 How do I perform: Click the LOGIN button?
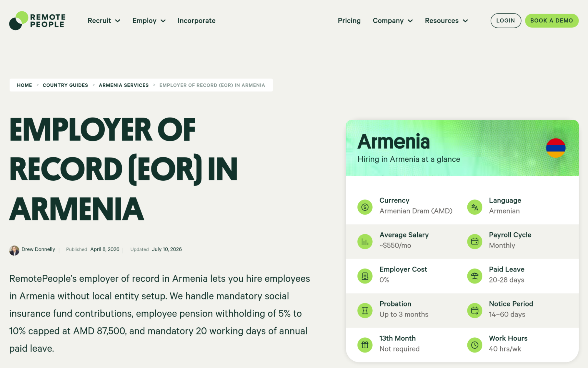[506, 21]
